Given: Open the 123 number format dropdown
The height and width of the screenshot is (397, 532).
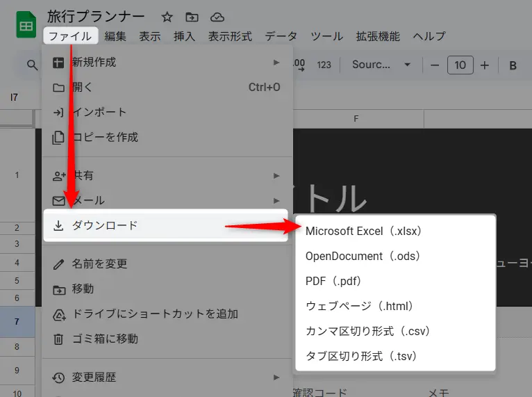Looking at the screenshot, I should pos(324,65).
